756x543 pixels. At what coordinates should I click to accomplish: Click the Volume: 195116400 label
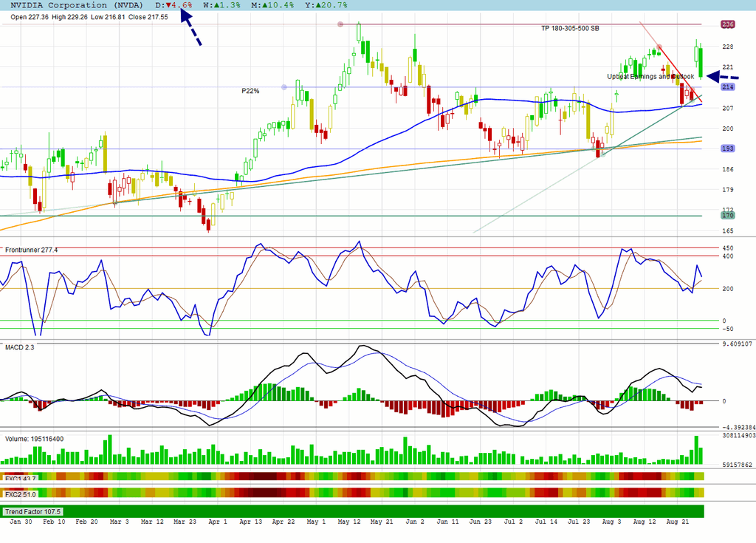[x=34, y=440]
